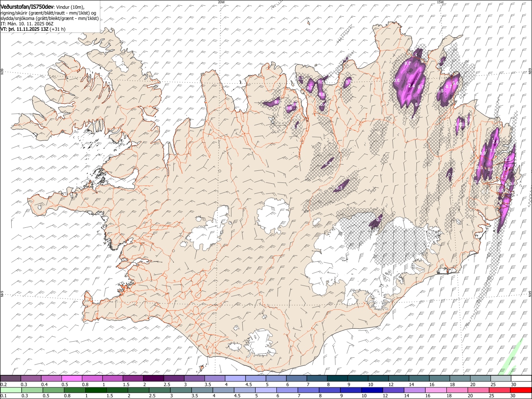532x399 pixels.
Task: Click the lower legend swatch labeled 2.5
Action: 159,390
